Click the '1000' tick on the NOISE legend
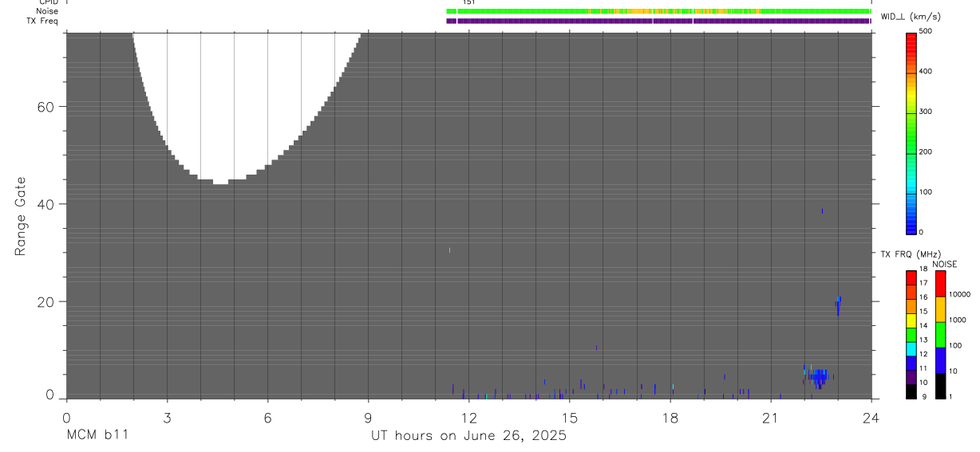 [x=958, y=320]
